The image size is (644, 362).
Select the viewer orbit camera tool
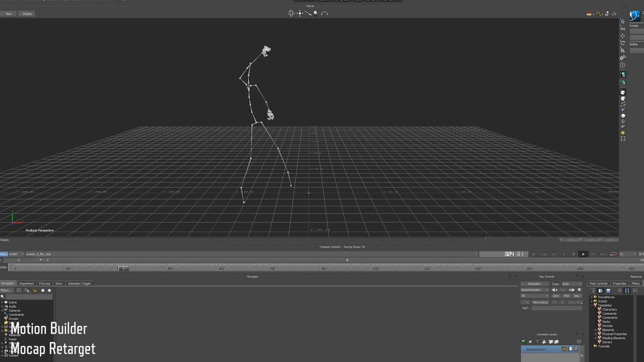[291, 13]
